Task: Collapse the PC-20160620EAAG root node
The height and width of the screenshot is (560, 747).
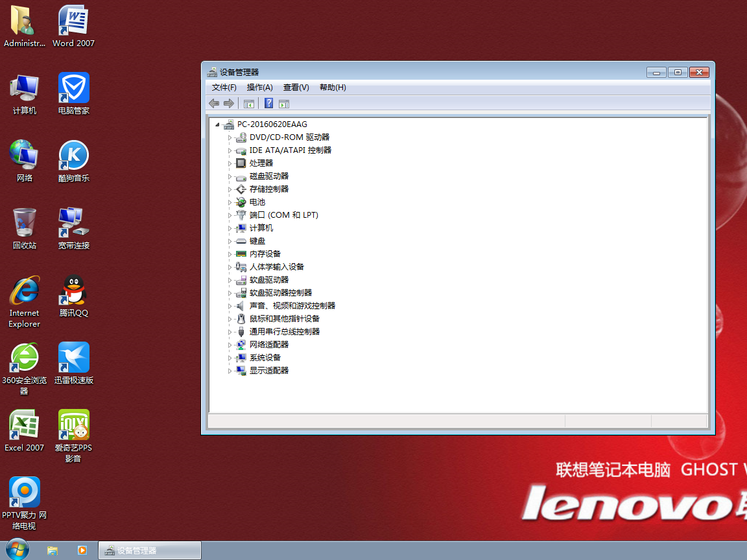Action: [x=218, y=124]
